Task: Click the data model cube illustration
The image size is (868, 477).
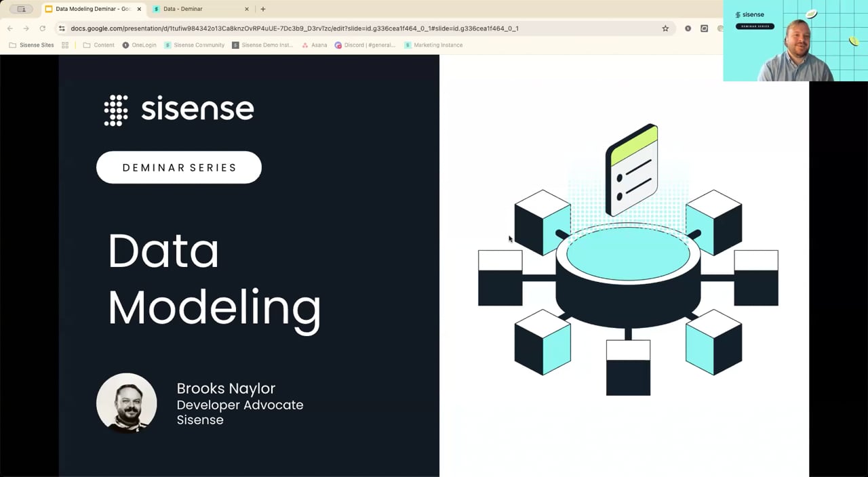Action: point(628,260)
